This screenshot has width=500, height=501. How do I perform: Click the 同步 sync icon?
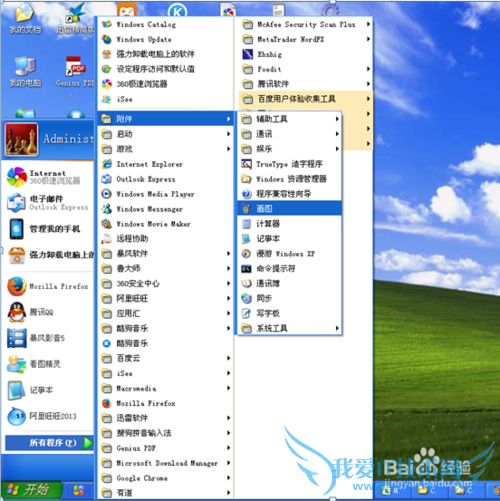tap(246, 298)
